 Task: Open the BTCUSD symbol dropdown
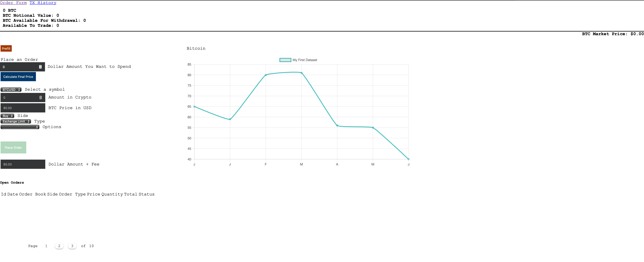coord(11,90)
